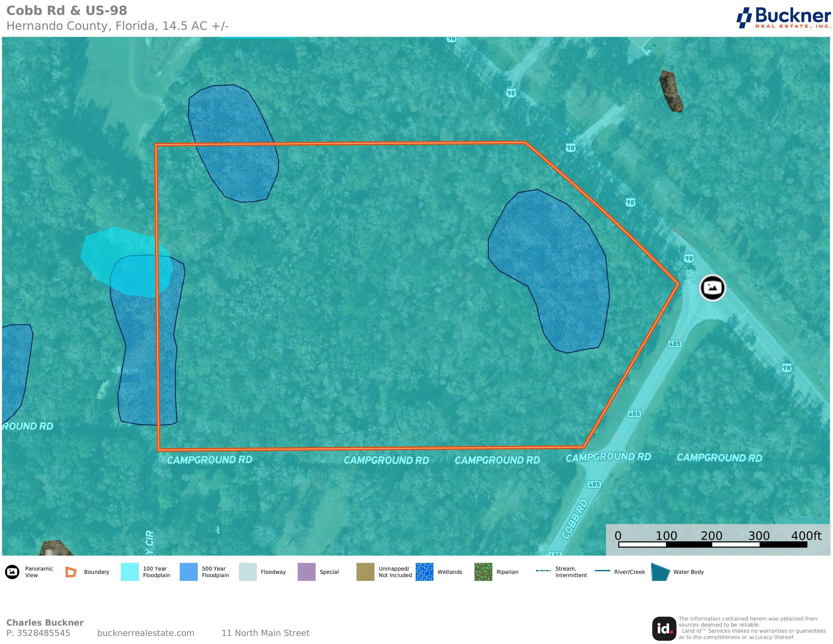Screen dimensions: 833x644
Task: Click the Land id logo icon
Action: click(664, 628)
